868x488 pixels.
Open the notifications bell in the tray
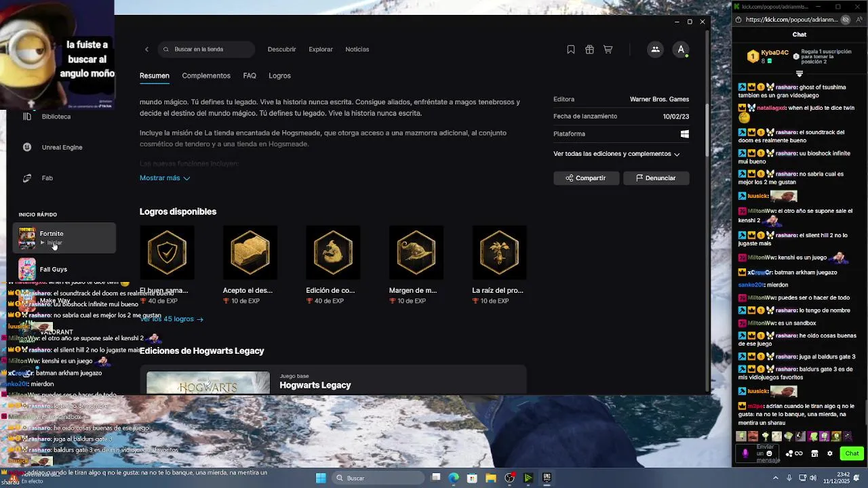858,478
